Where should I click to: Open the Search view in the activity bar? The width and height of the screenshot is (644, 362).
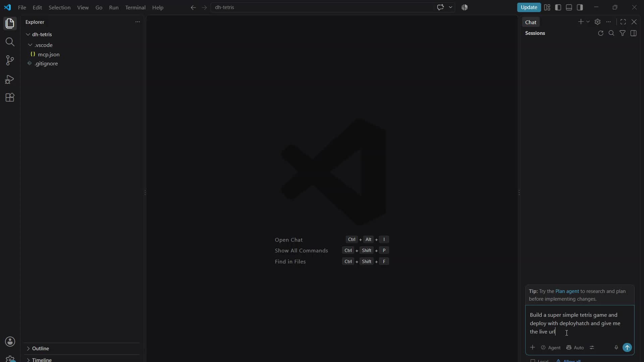click(10, 42)
